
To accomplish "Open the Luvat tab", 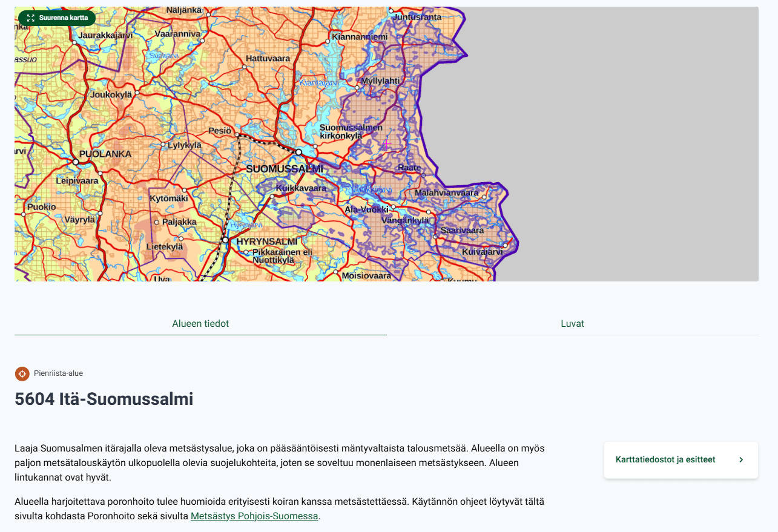I will click(572, 324).
